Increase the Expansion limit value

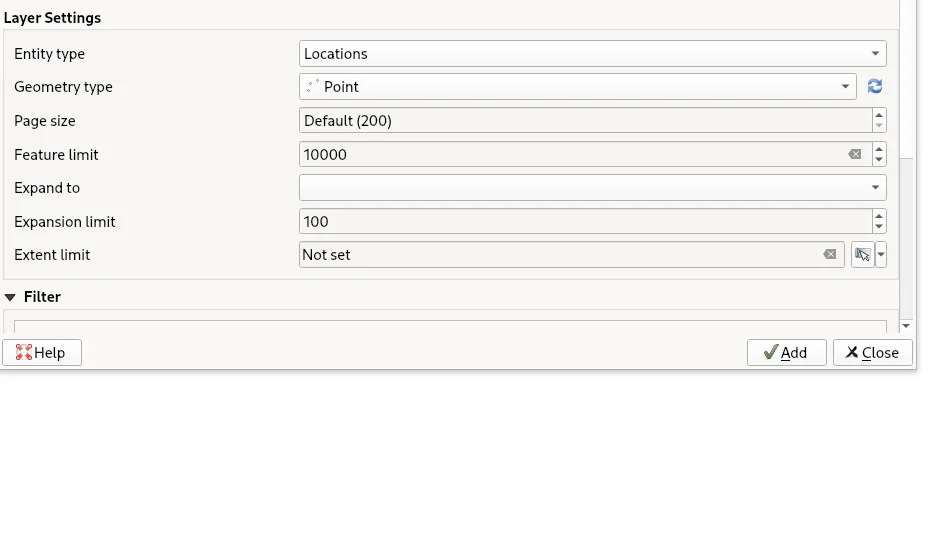click(x=879, y=216)
